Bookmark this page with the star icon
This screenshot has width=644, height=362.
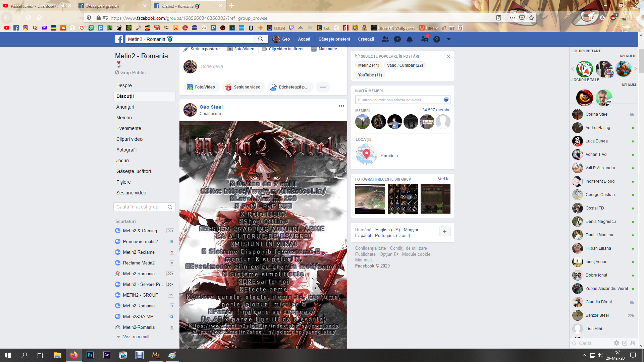click(x=531, y=18)
